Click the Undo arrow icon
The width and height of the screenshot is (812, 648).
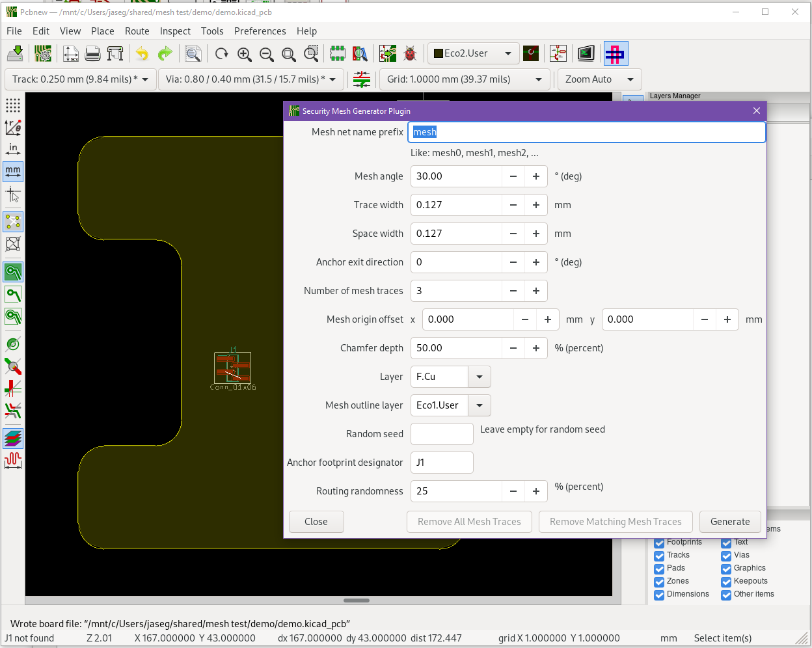[x=142, y=53]
